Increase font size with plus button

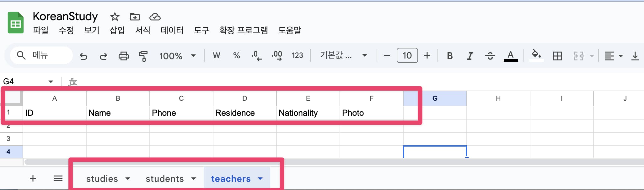coord(427,56)
